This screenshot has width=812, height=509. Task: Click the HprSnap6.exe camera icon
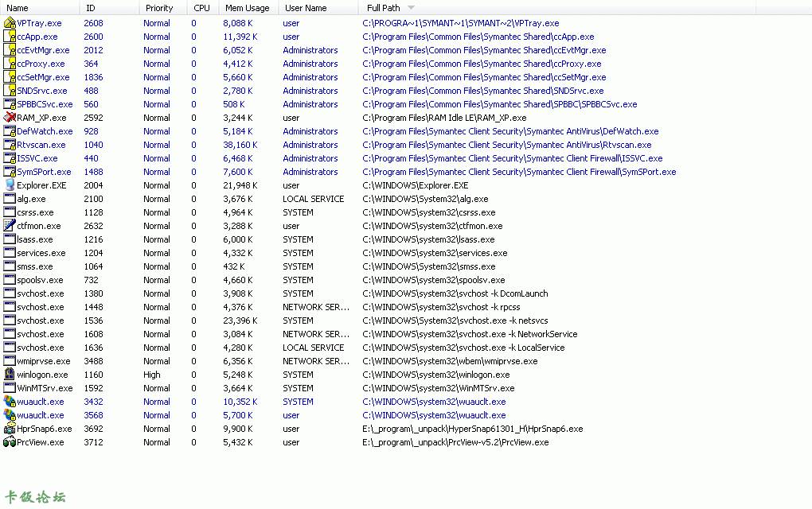tap(10, 429)
